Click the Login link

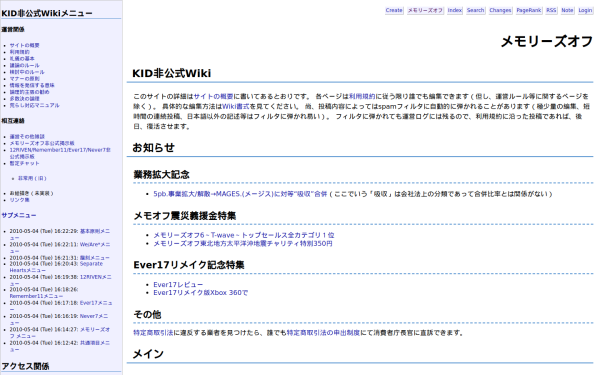[x=585, y=10]
